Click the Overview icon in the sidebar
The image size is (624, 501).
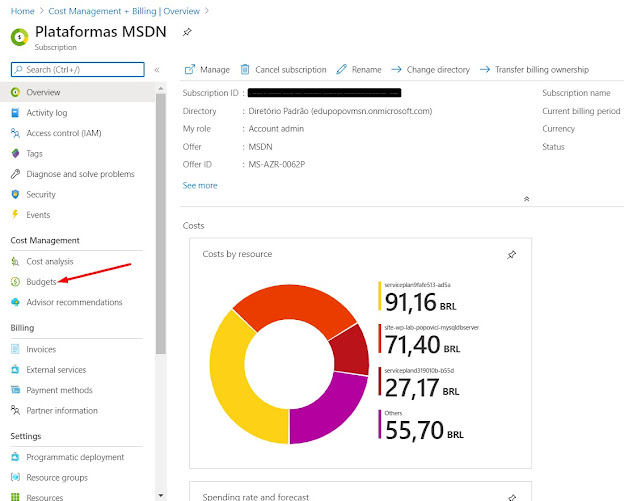[x=15, y=92]
